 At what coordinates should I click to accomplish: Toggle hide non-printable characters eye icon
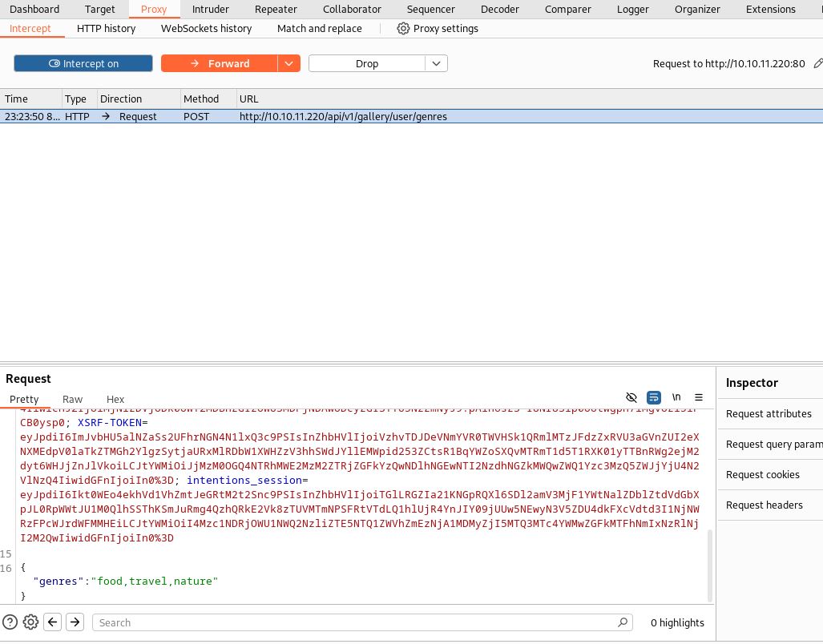point(631,397)
